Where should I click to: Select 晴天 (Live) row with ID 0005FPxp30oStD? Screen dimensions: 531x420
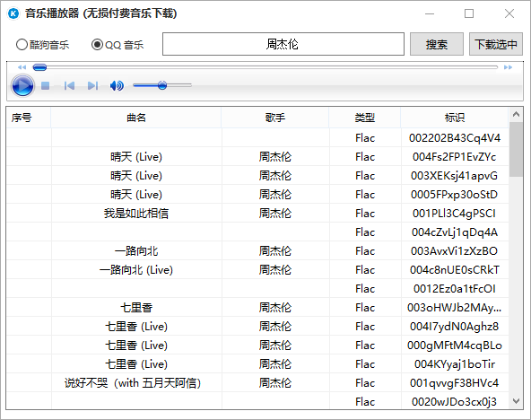[257, 195]
